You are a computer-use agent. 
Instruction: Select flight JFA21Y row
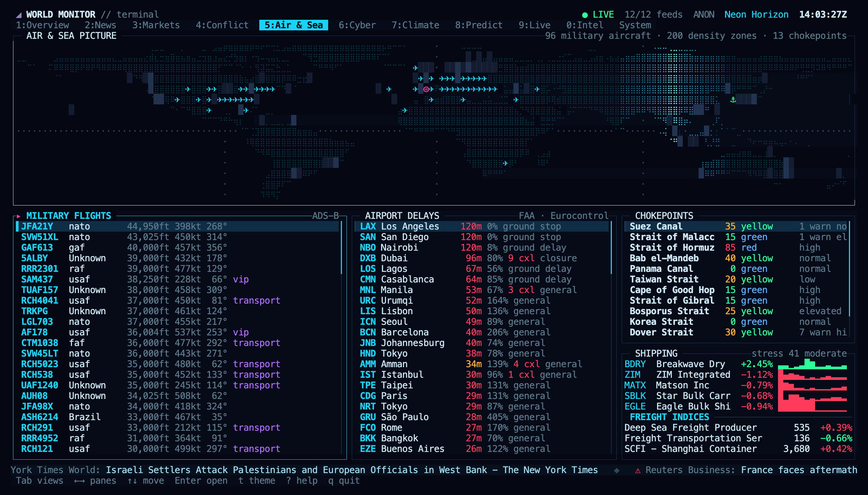[x=177, y=226]
